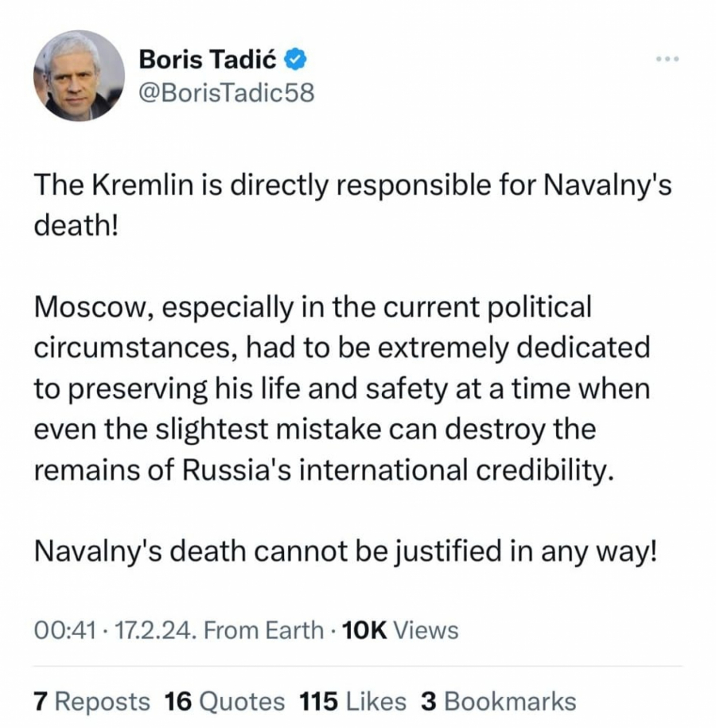Open the three-dot more options menu
The image size is (716, 728).
(667, 59)
